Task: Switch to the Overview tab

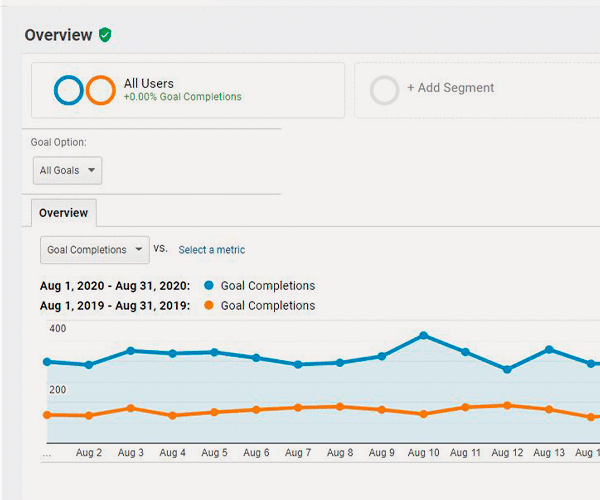Action: [x=64, y=213]
